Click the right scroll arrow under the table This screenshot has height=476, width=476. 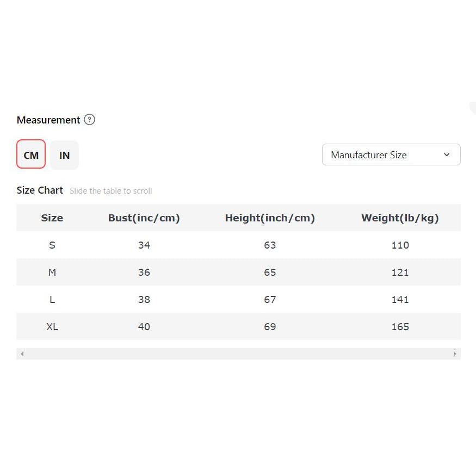[x=455, y=354]
